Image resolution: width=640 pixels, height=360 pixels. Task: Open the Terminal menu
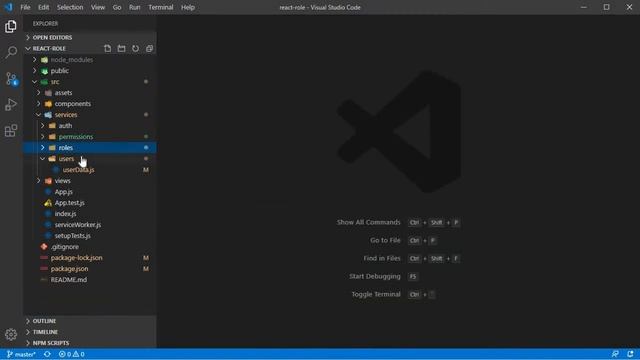click(x=160, y=7)
